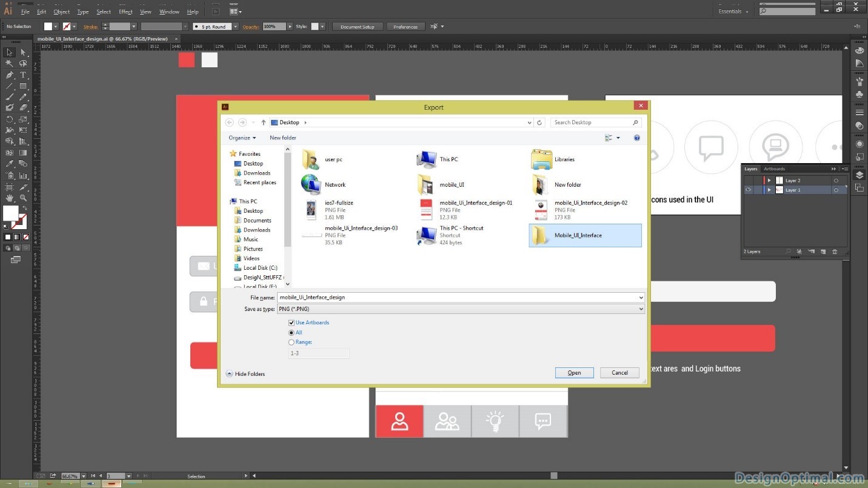Select the Range radio button
Viewport: 868px width, 488px height.
[x=292, y=343]
